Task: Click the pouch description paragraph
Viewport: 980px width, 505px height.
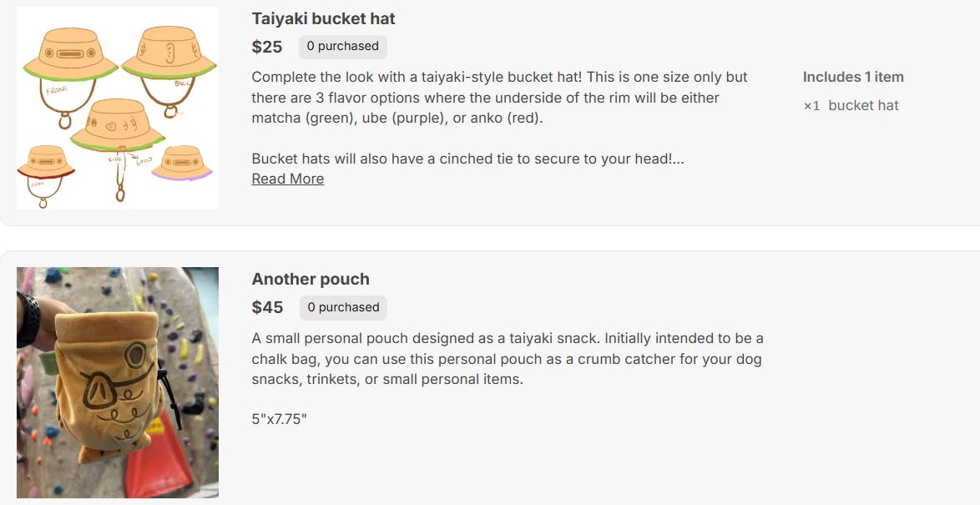Action: pos(508,359)
